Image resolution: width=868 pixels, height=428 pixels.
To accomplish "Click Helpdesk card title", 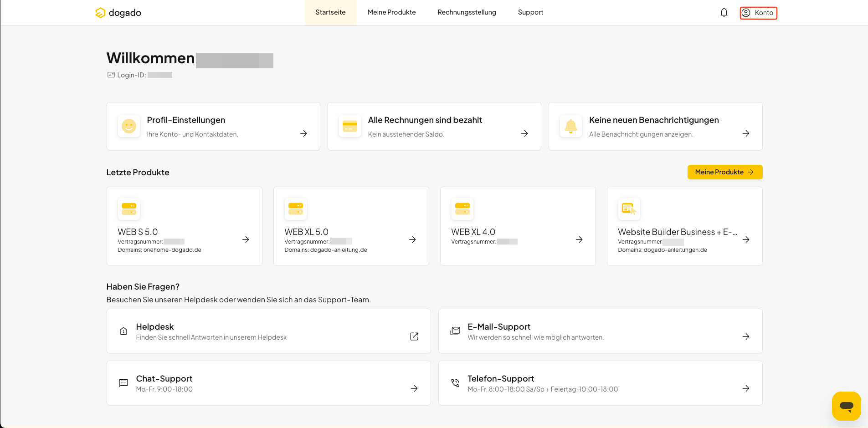I will pos(155,327).
